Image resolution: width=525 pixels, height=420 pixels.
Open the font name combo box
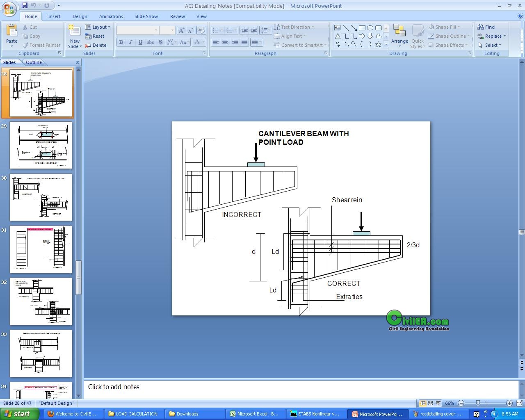pos(137,30)
